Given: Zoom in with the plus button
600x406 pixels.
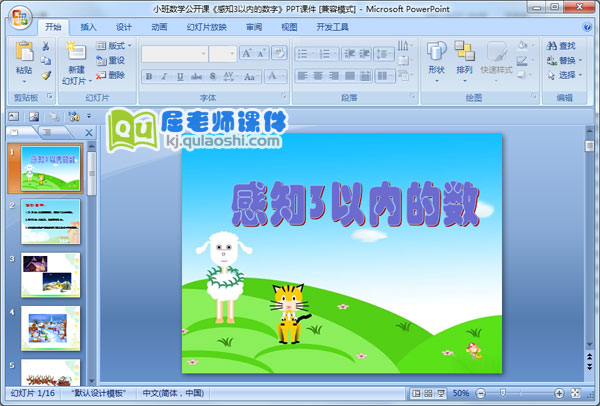Looking at the screenshot, I should pos(559,393).
